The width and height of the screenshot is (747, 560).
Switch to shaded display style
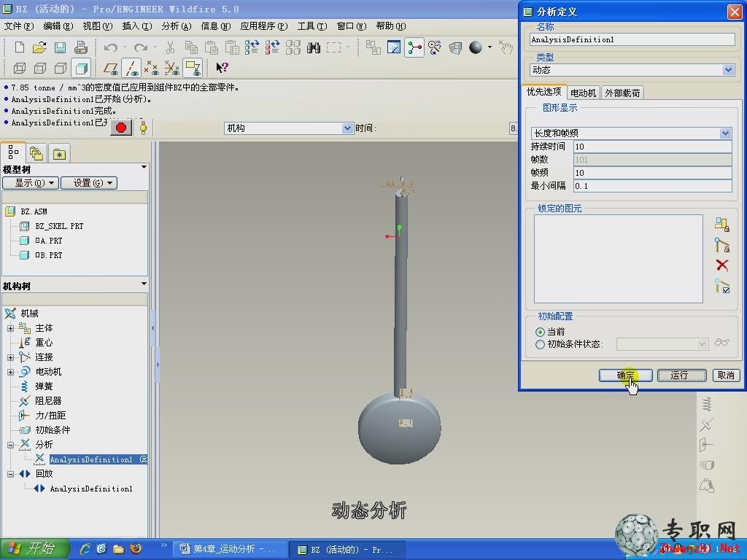point(81,68)
